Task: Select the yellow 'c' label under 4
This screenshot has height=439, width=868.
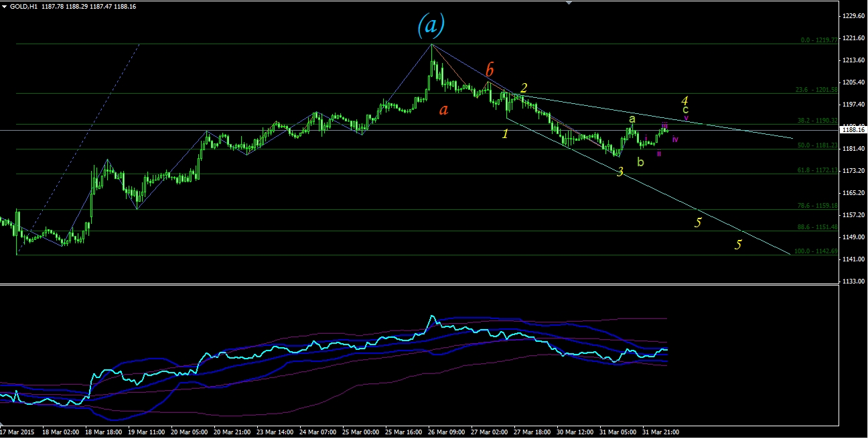Action: coord(685,109)
